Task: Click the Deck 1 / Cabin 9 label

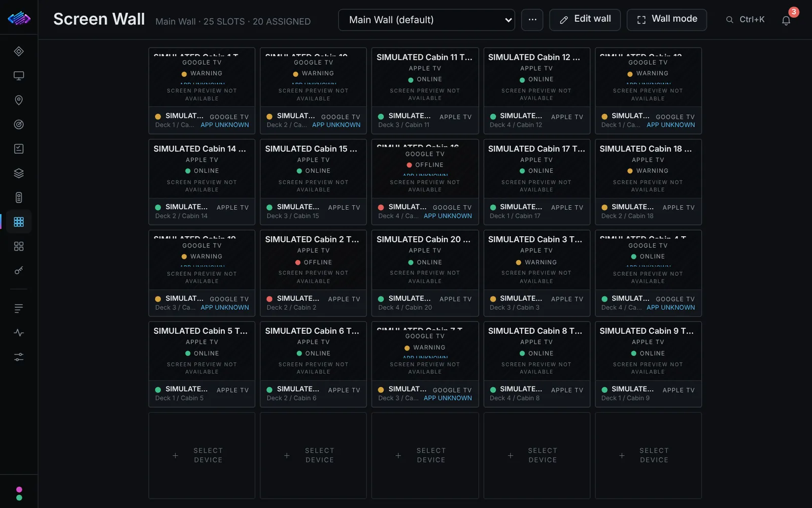Action: point(625,398)
